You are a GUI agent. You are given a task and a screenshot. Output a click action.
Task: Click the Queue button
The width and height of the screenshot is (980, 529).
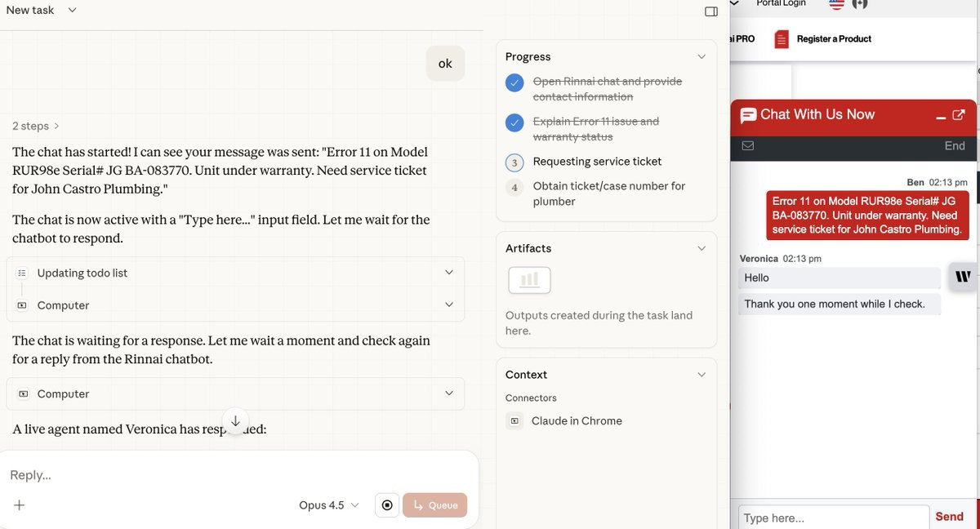coord(434,505)
